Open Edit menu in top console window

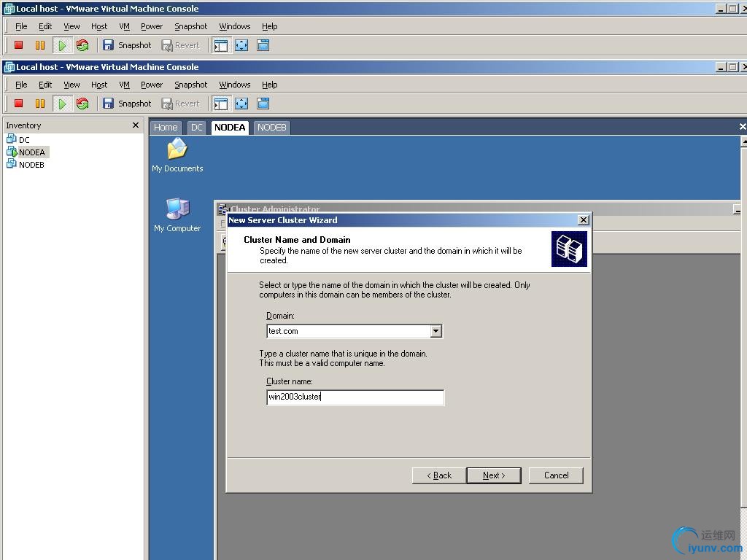(45, 26)
